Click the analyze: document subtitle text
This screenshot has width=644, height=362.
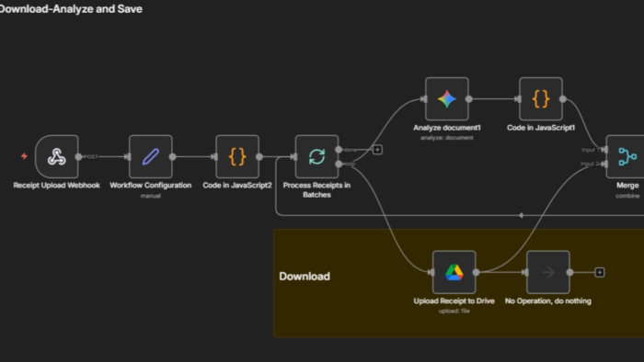pos(447,138)
